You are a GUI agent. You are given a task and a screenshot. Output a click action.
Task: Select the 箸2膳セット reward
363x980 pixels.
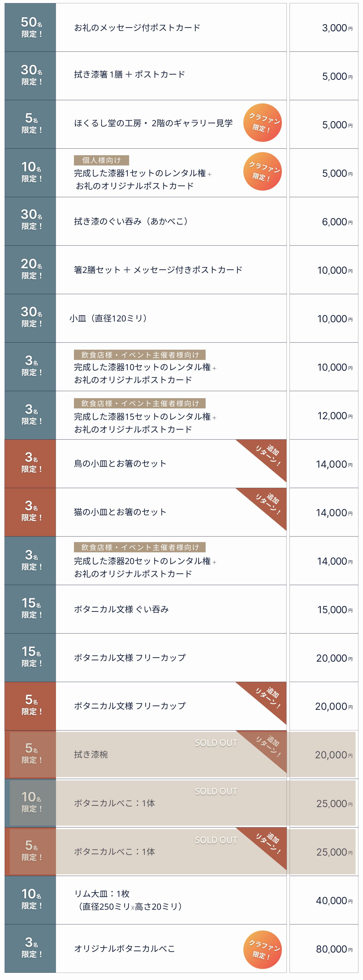click(x=158, y=270)
